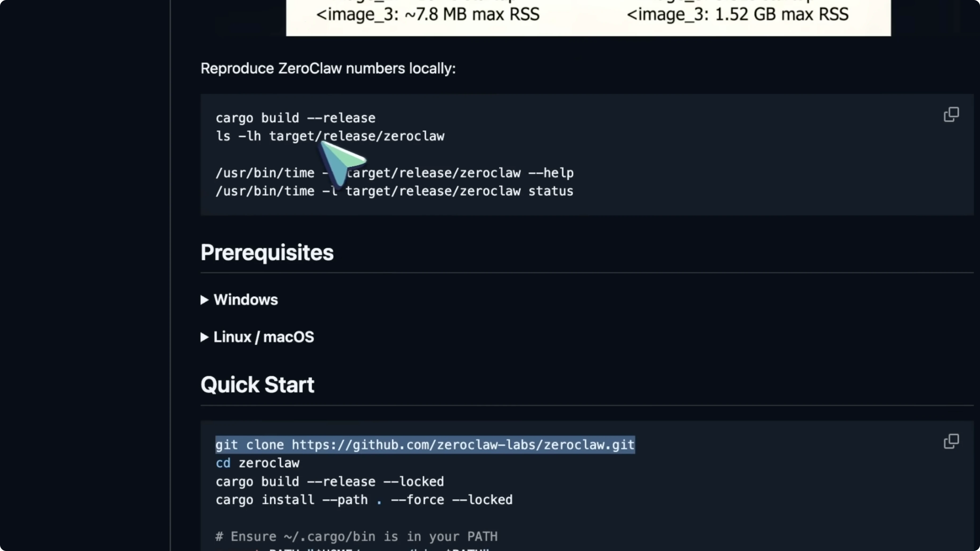The width and height of the screenshot is (980, 551).
Task: Click the Prerequisites heading
Action: tap(267, 253)
